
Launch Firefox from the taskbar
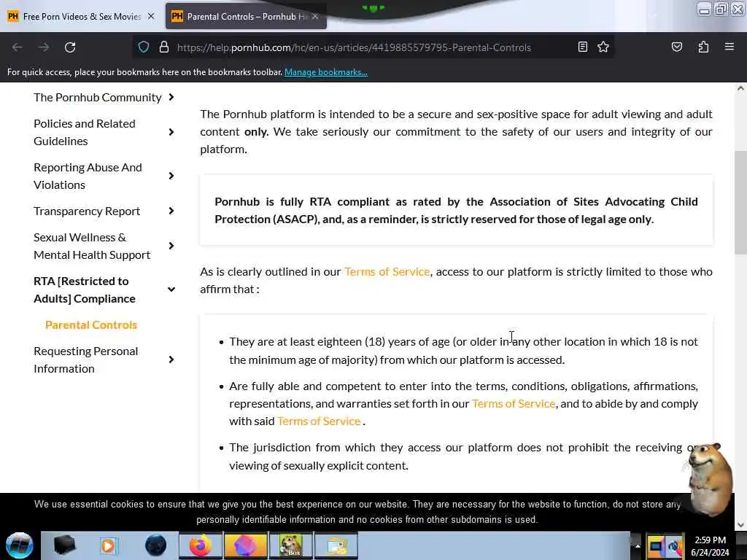click(201, 545)
